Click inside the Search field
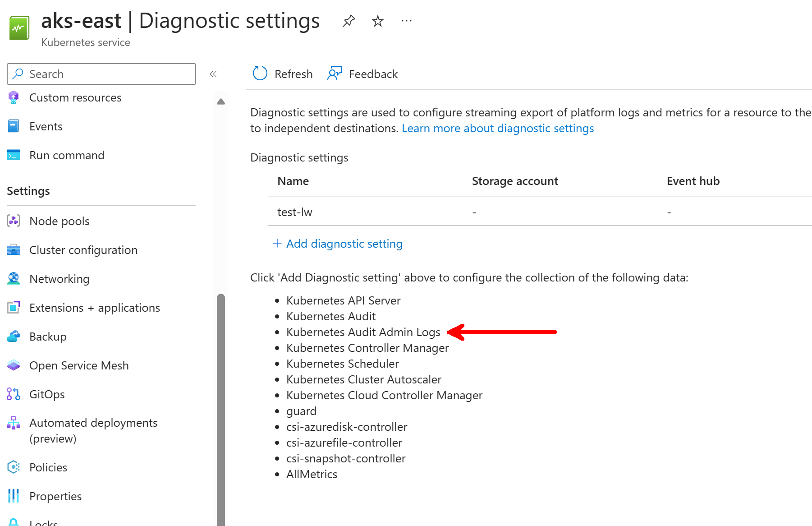 click(101, 74)
